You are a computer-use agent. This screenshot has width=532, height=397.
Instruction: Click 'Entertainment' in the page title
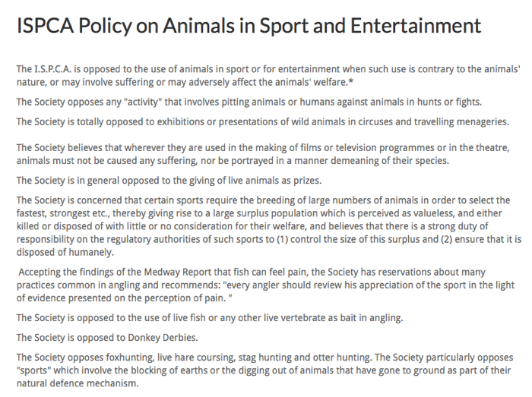click(416, 26)
